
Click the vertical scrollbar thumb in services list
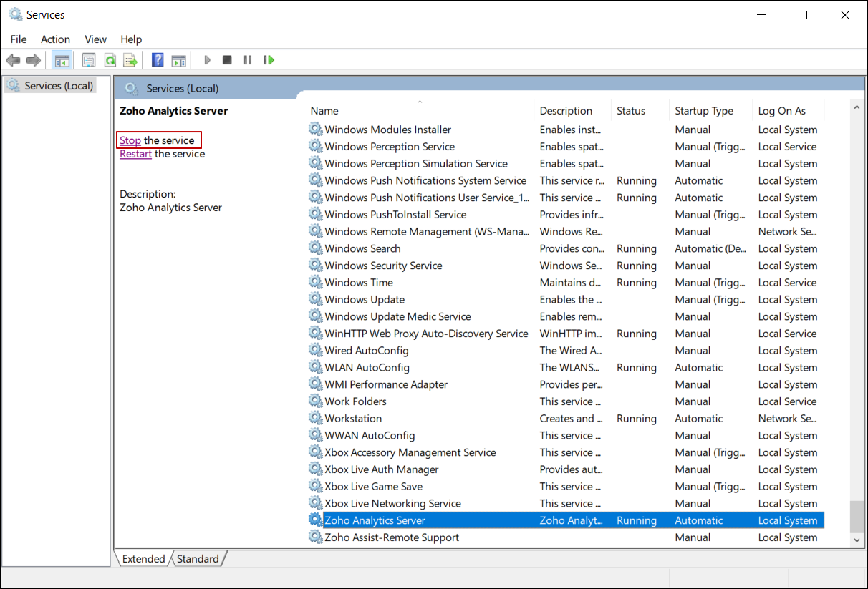pos(857,516)
